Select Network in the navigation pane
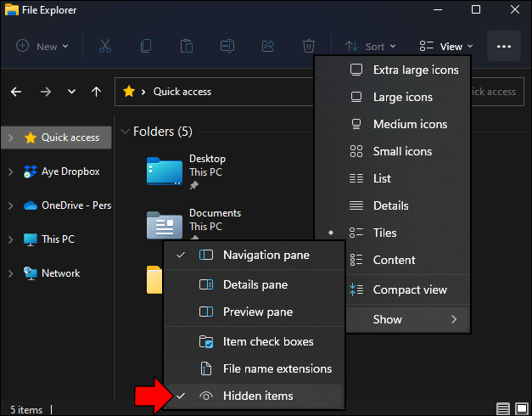 pyautogui.click(x=60, y=273)
